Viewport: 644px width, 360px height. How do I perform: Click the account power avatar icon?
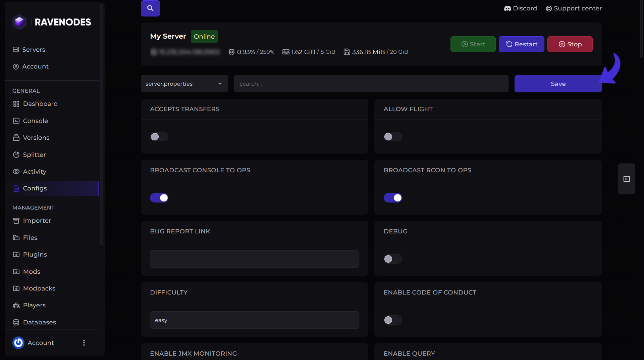tap(18, 343)
